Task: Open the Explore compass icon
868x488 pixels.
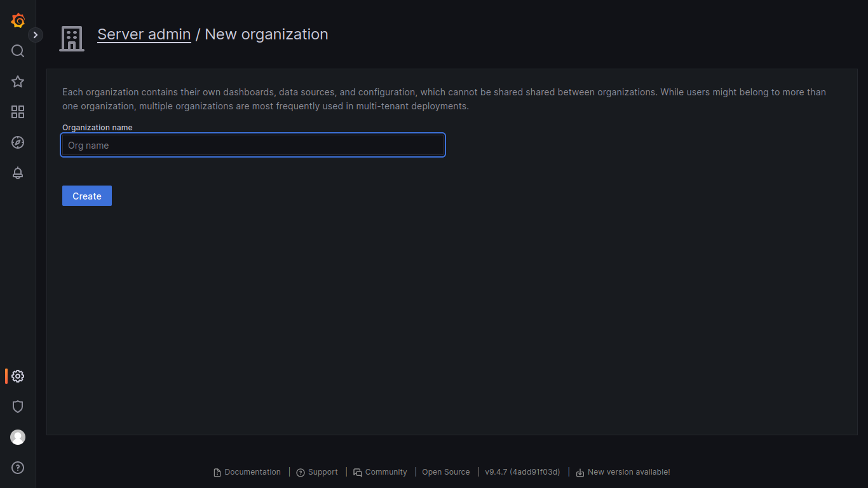Action: point(18,142)
